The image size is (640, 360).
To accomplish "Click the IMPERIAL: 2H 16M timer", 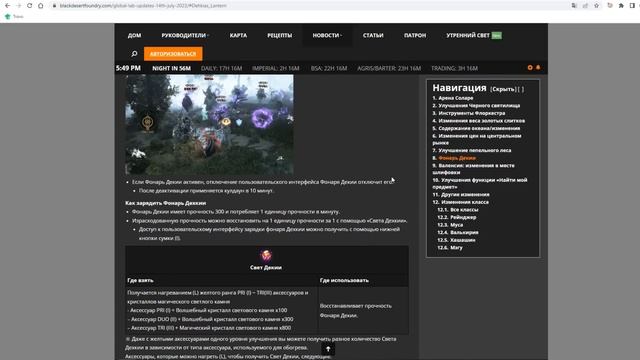I will coord(276,68).
